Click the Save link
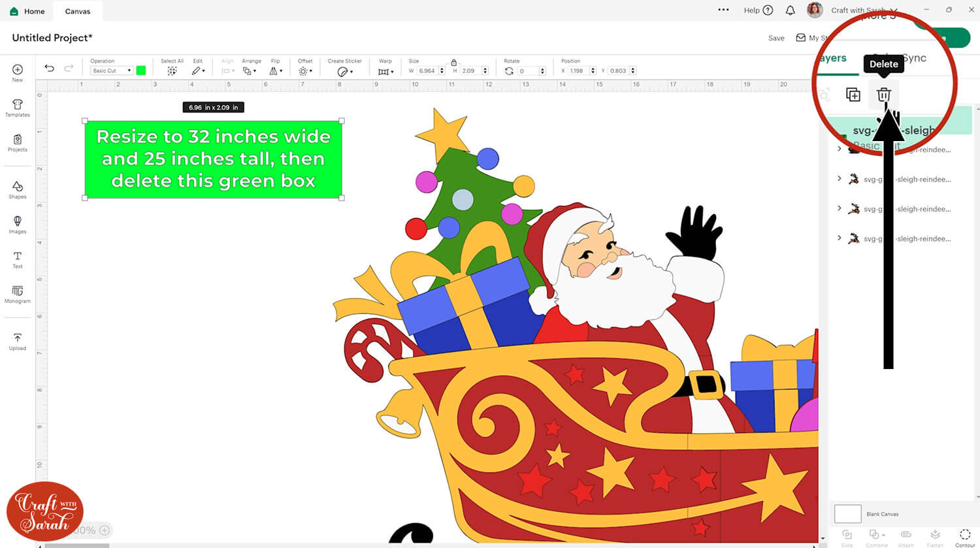This screenshot has width=980, height=548. [776, 38]
